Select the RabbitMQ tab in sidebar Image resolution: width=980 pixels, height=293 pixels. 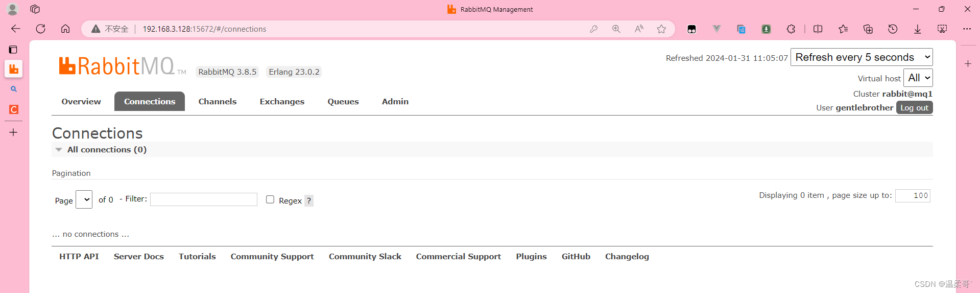click(x=13, y=69)
